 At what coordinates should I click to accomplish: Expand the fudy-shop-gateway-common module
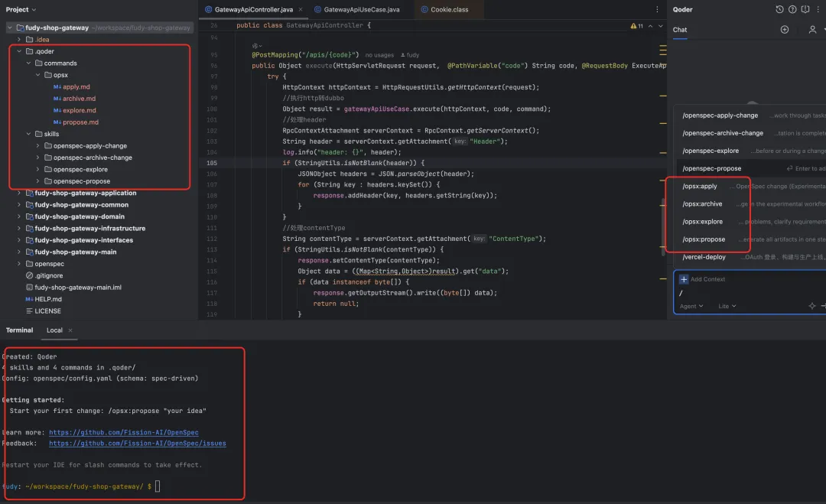click(x=19, y=205)
